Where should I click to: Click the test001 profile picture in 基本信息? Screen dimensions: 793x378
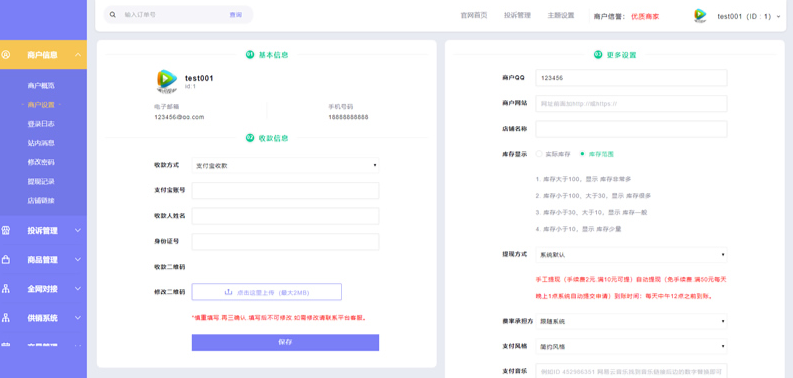tap(166, 81)
